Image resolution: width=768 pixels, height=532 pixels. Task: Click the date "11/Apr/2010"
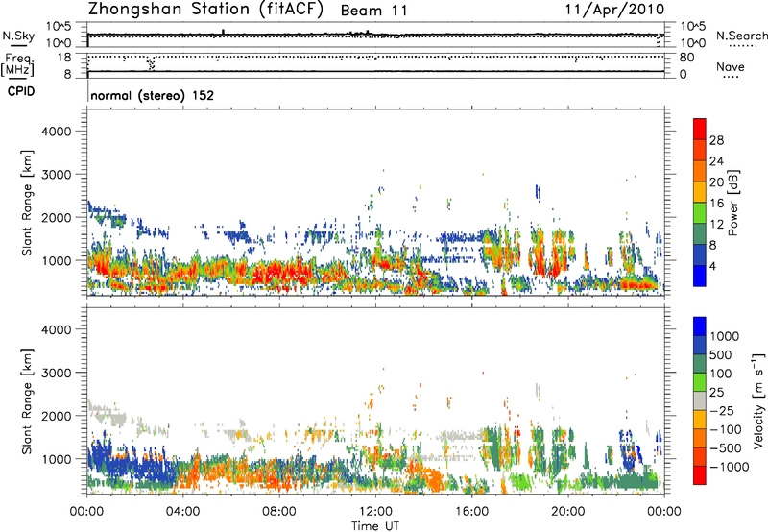coord(614,10)
